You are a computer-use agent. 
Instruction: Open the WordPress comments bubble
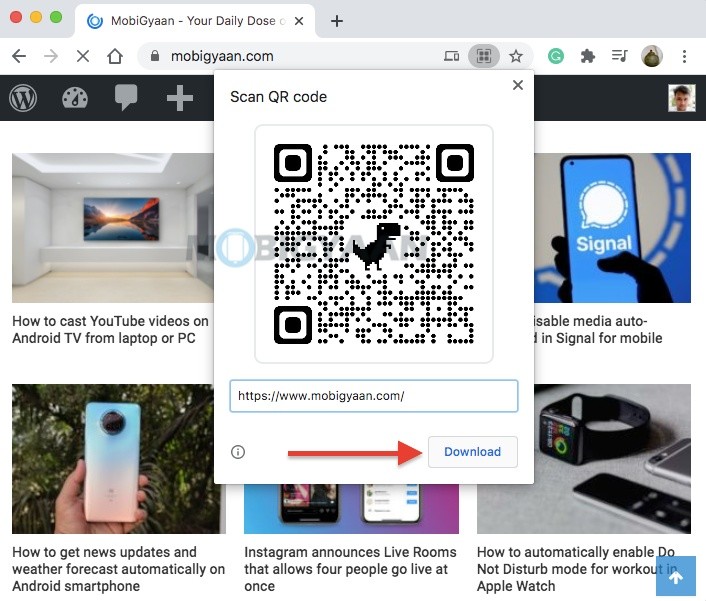pos(126,98)
